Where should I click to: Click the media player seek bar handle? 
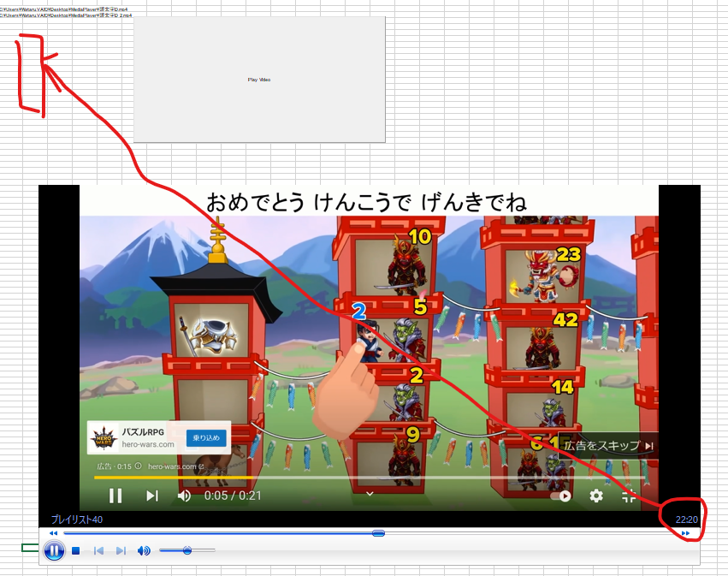pyautogui.click(x=378, y=533)
